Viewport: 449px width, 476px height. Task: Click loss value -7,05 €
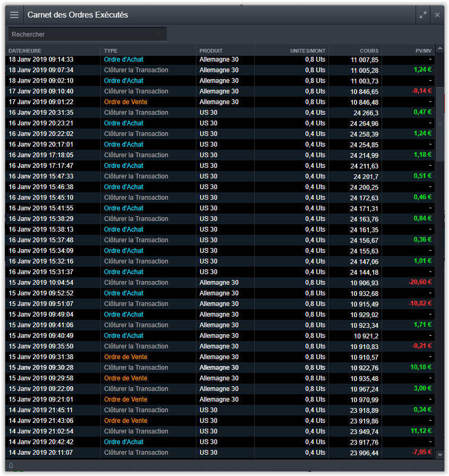(422, 452)
